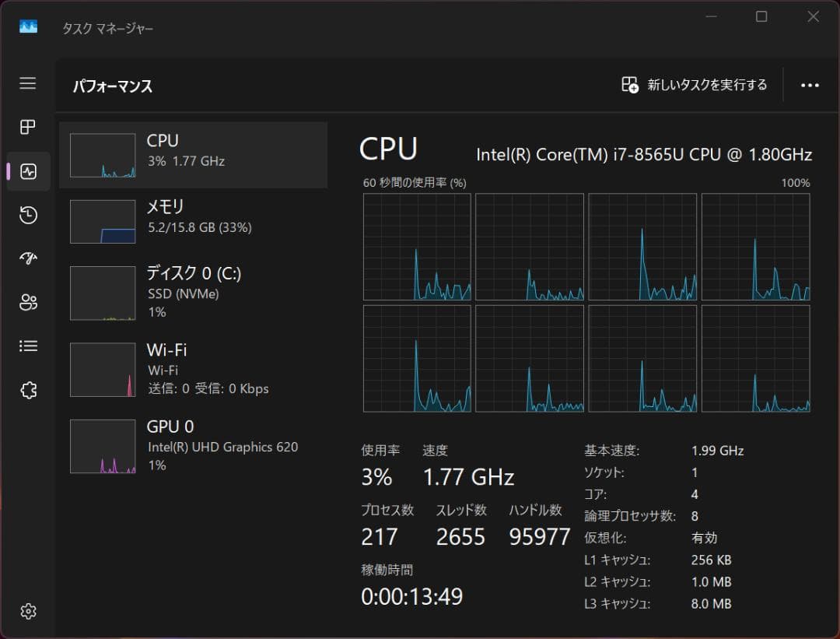Viewport: 840px width, 639px height.
Task: Click the 稼働時間 uptime value
Action: [411, 597]
